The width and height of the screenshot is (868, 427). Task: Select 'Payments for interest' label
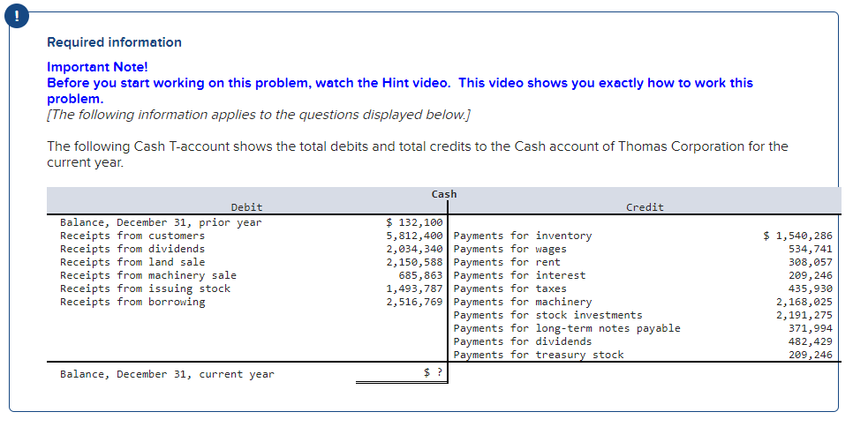519,275
